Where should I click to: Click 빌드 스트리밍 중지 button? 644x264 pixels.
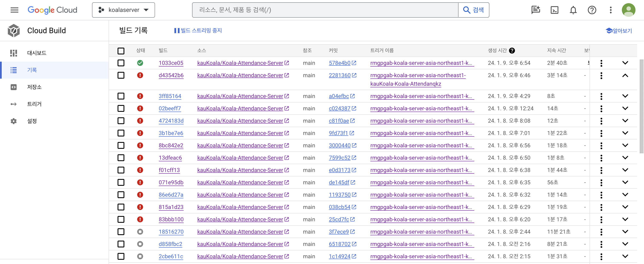pyautogui.click(x=198, y=30)
